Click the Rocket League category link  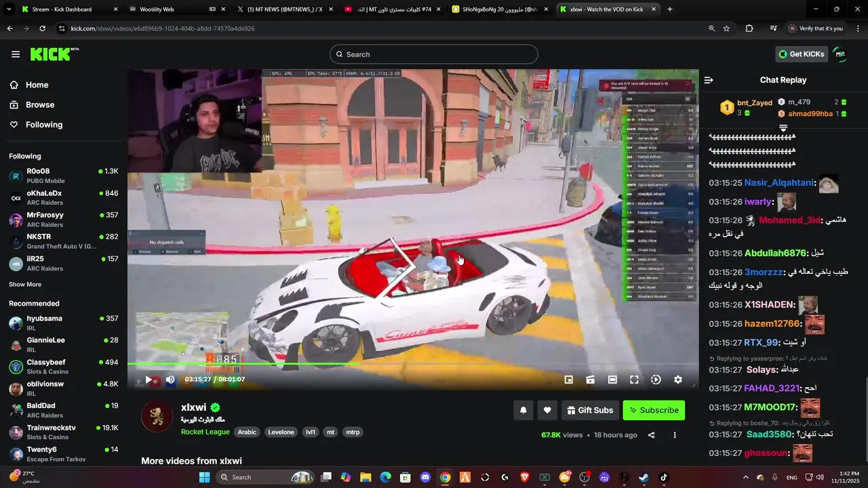coord(205,432)
